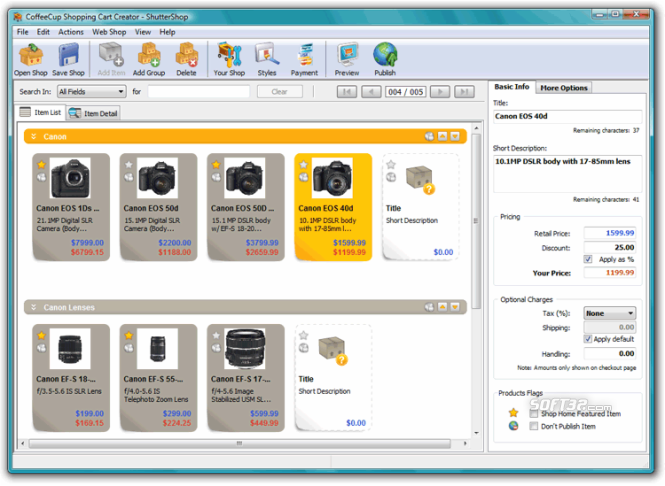Open a shop with Open Shop icon
The image size is (665, 486).
point(31,60)
